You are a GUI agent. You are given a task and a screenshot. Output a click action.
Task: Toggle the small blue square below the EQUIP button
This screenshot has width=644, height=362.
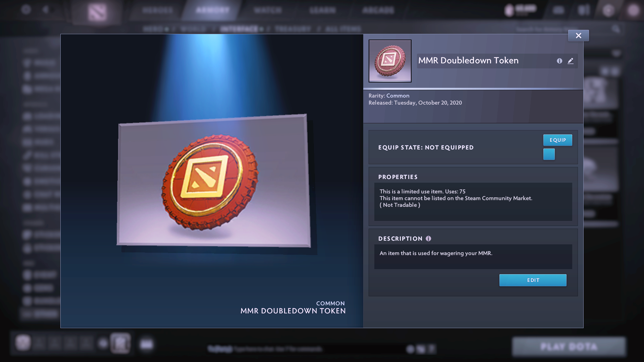click(x=549, y=154)
